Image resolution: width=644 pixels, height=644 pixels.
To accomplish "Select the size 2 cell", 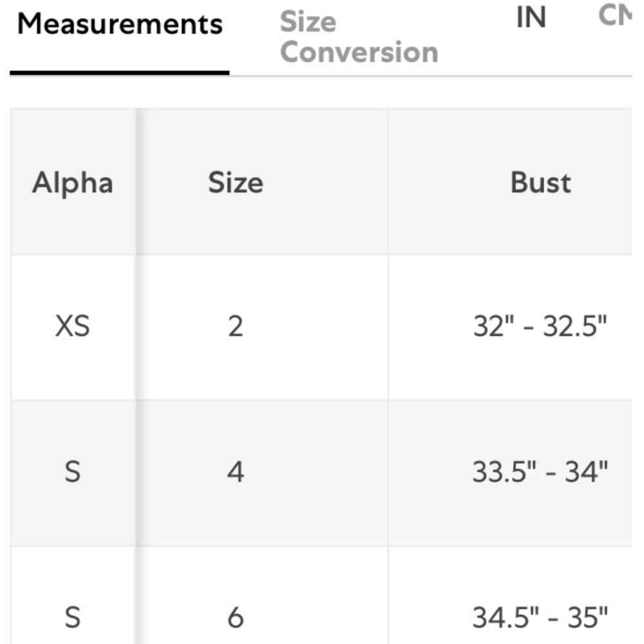I will pos(236,327).
